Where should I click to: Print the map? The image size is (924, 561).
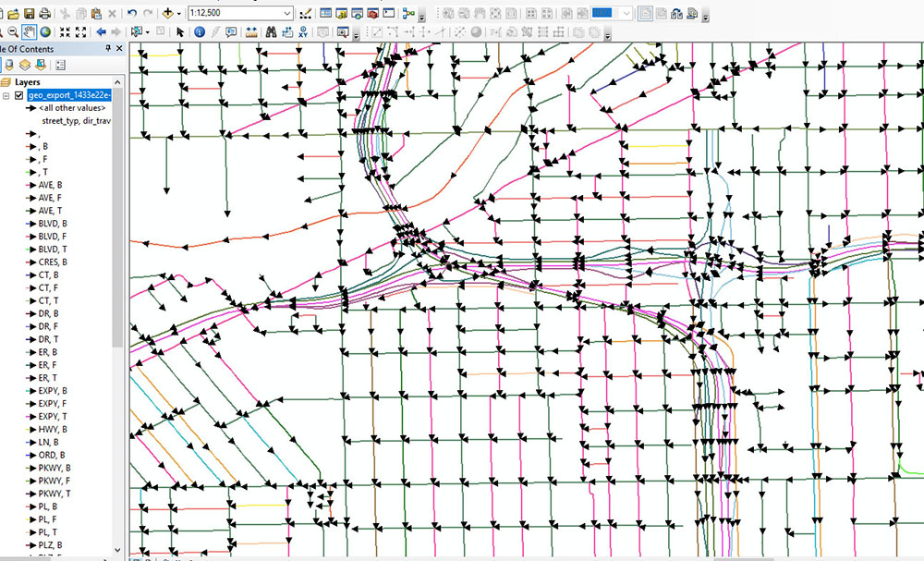click(44, 13)
